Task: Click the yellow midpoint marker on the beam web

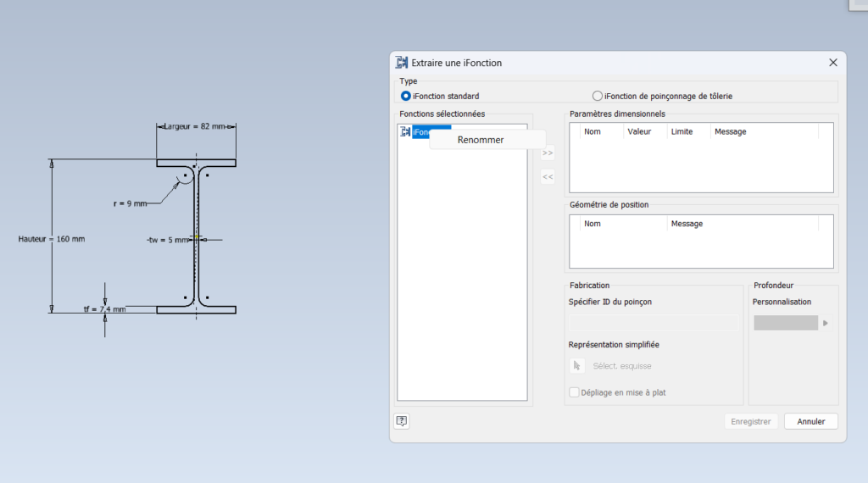Action: [x=196, y=239]
